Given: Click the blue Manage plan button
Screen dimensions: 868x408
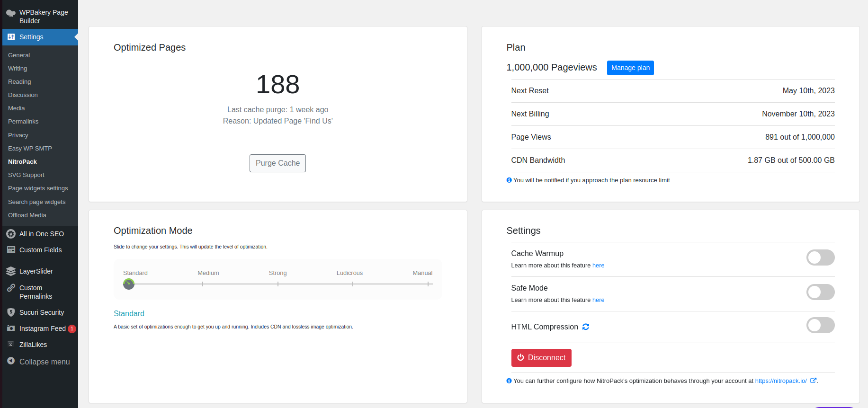Looking at the screenshot, I should coord(630,68).
